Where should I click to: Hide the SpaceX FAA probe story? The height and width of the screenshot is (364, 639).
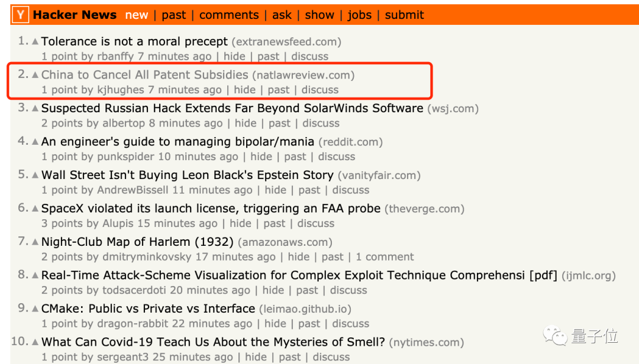point(240,223)
